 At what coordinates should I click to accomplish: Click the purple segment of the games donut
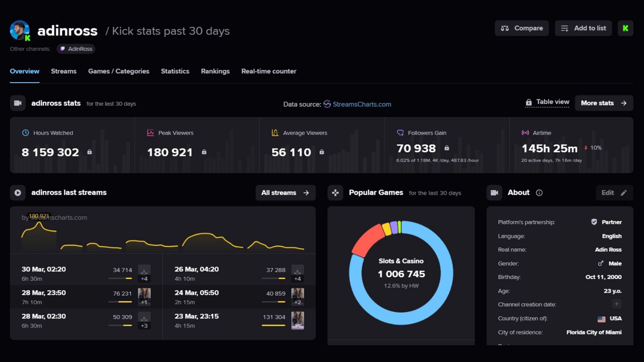tap(394, 227)
